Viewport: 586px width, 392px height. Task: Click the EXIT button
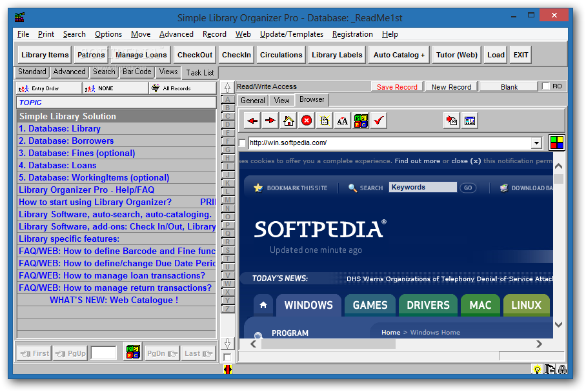521,55
